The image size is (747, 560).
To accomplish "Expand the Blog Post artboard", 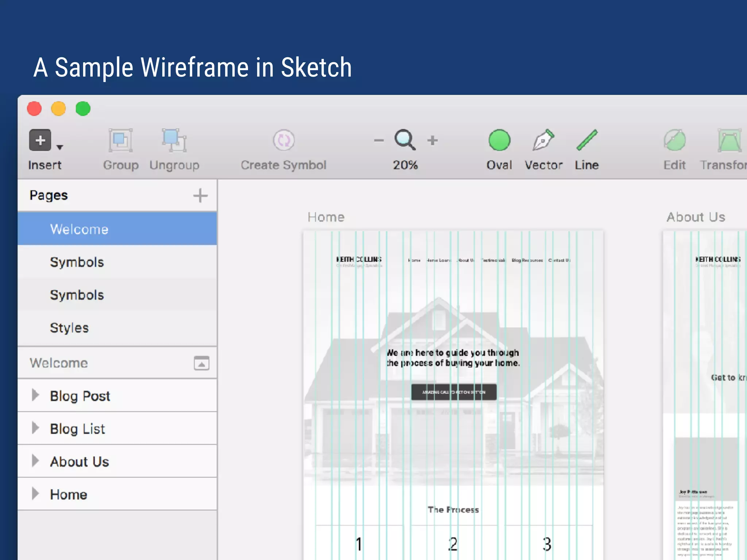I will click(x=35, y=395).
